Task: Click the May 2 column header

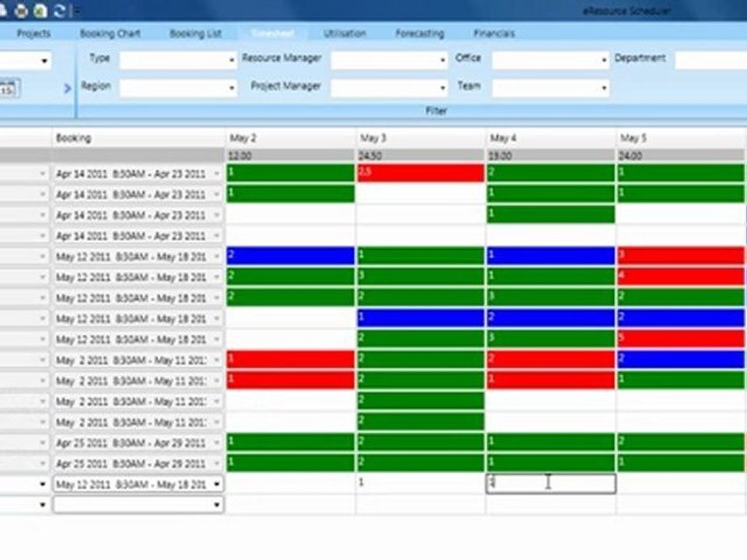Action: [290, 138]
